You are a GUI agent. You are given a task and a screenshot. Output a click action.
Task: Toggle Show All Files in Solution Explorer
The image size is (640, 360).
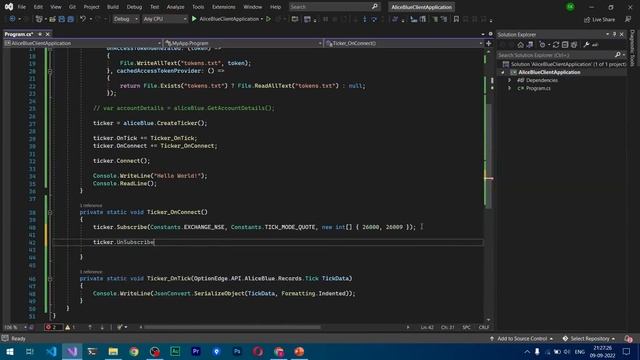point(574,45)
